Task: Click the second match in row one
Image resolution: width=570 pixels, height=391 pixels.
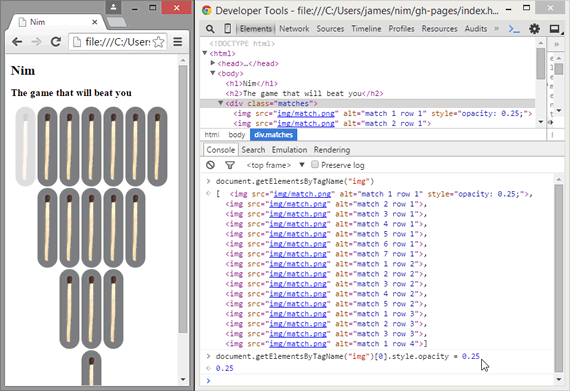Action: [x=47, y=146]
